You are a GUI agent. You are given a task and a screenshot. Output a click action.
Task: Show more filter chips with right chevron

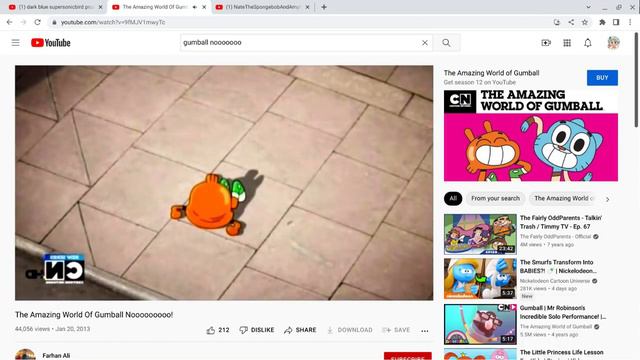607,199
